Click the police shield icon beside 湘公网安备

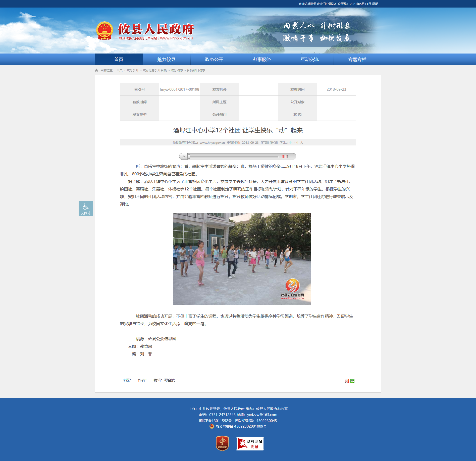click(x=212, y=426)
